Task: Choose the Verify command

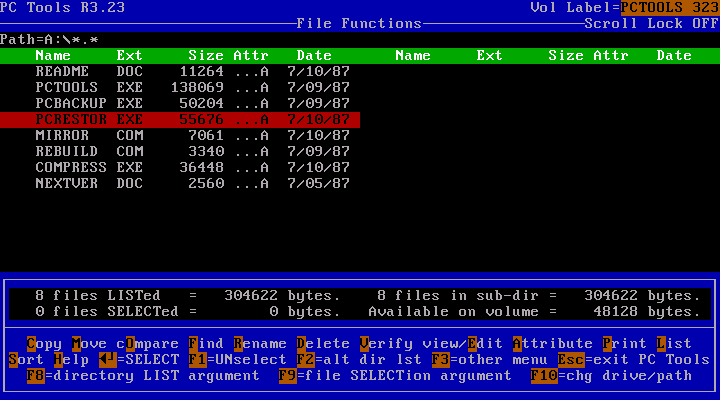Action: click(386, 344)
